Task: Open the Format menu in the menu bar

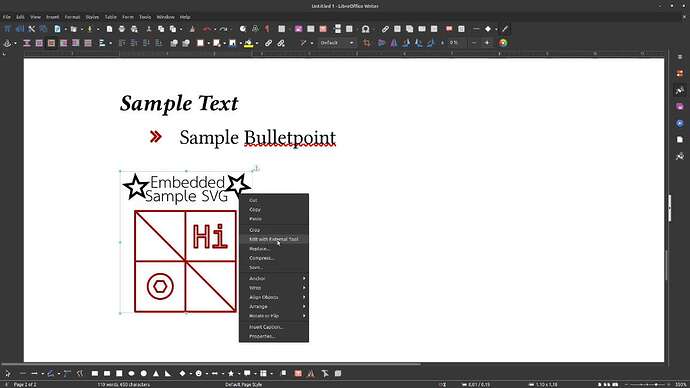Action: (72, 17)
